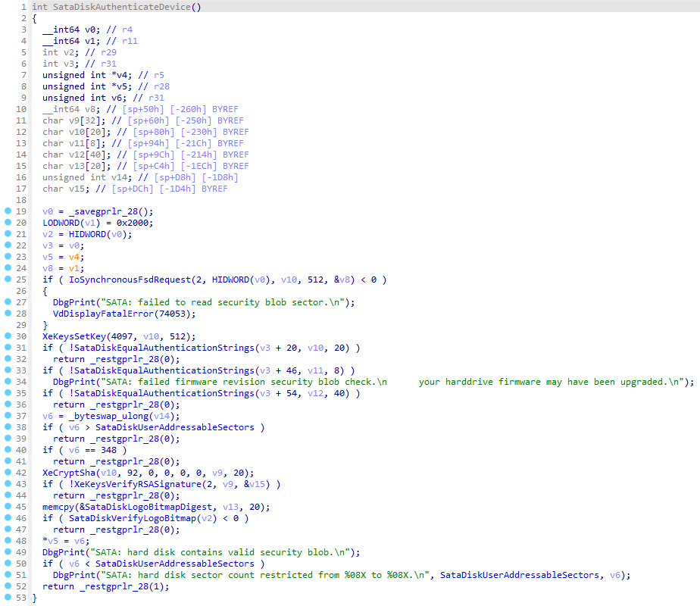Toggle breakpoint dot on line 25
Screen dimensions: 700x606
(x=8, y=280)
